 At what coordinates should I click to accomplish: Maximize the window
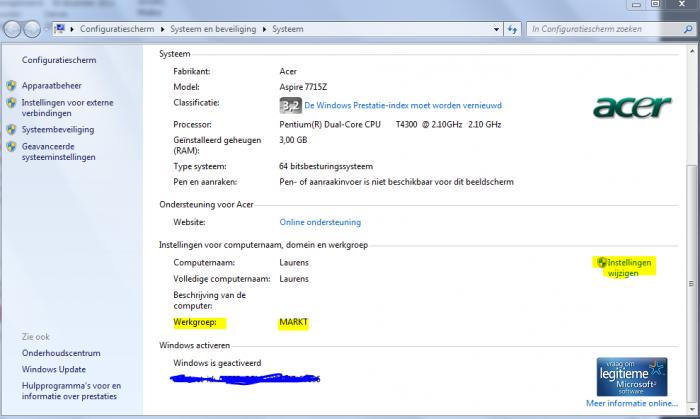click(655, 4)
